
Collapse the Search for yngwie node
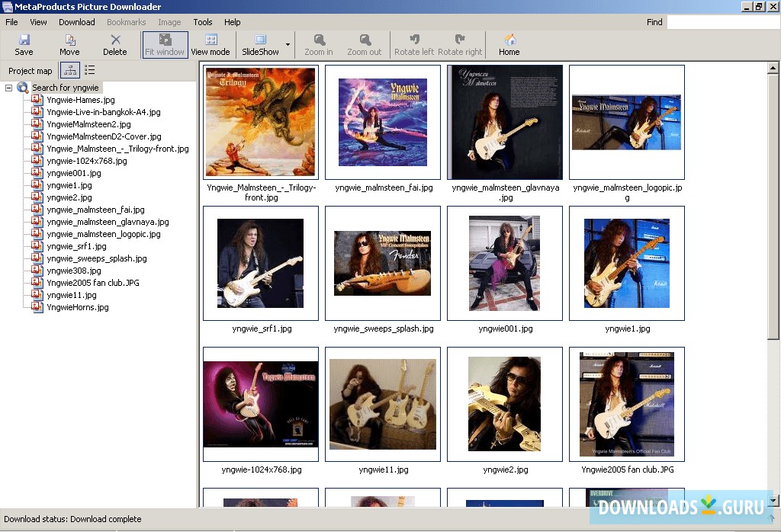(7, 87)
